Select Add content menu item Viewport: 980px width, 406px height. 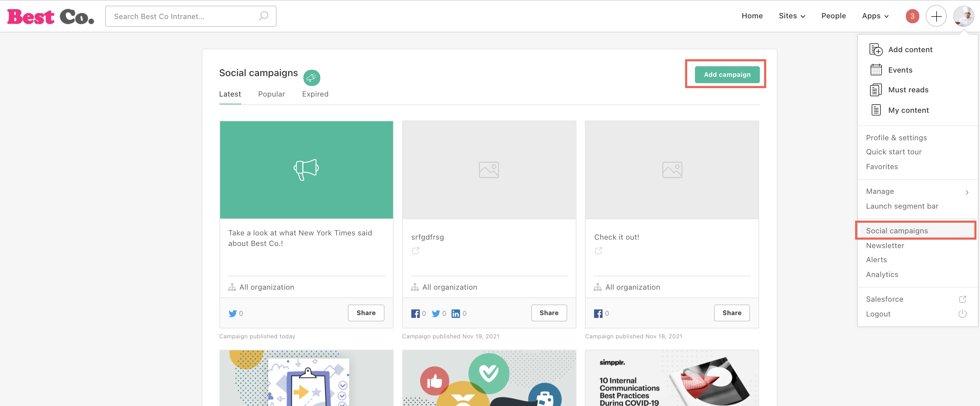pyautogui.click(x=910, y=49)
